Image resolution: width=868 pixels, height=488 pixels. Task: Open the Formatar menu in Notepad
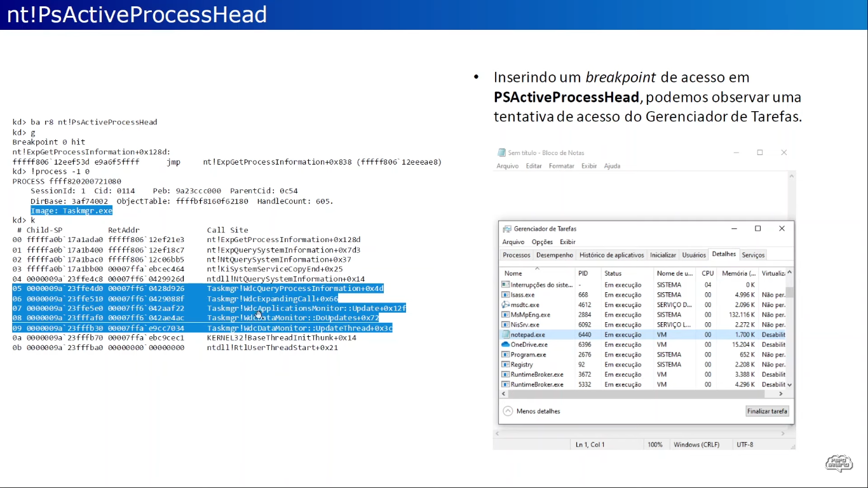(x=561, y=166)
